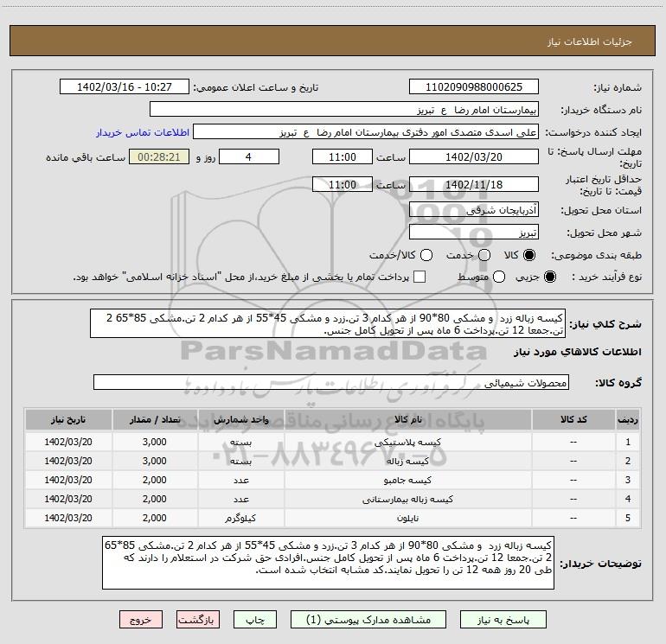Open the اطلاعات تماس خریدار link
This screenshot has width=666, height=644.
pos(143,132)
